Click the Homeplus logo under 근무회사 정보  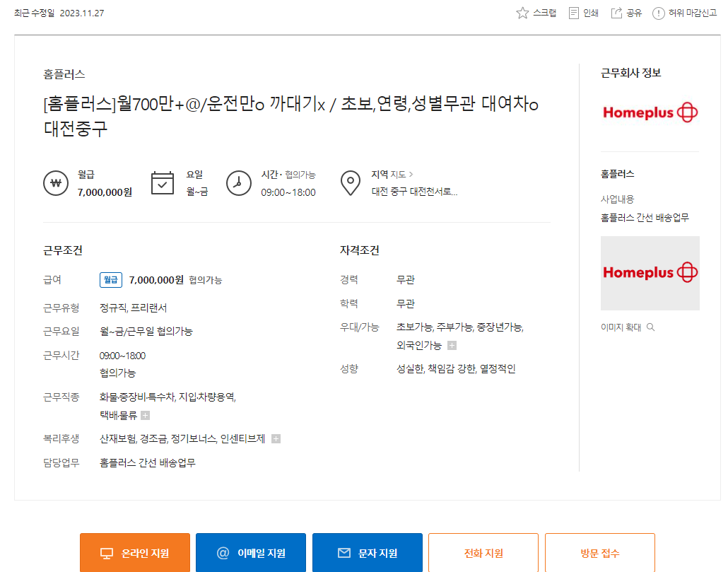click(x=650, y=112)
